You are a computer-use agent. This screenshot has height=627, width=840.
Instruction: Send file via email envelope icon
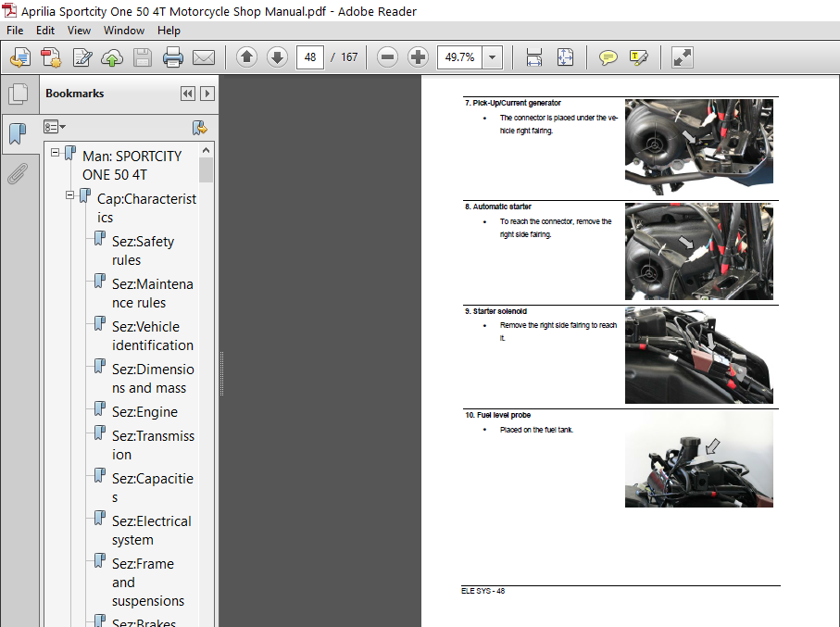[x=204, y=57]
